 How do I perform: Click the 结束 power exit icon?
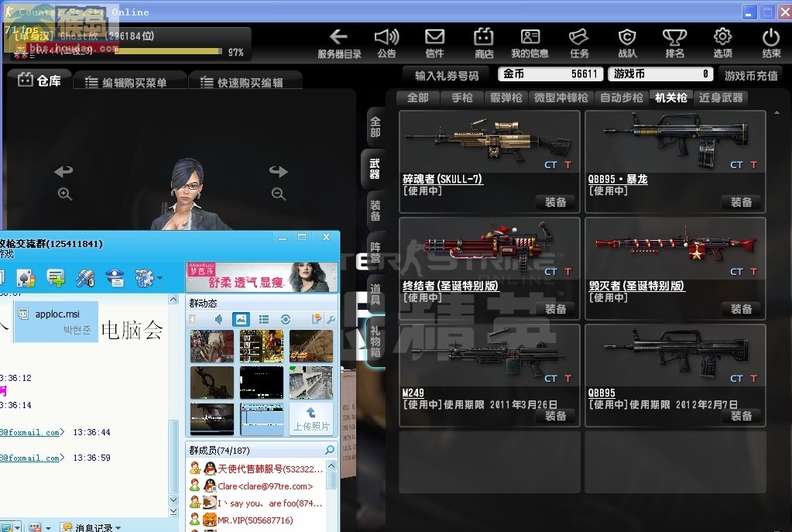(771, 36)
